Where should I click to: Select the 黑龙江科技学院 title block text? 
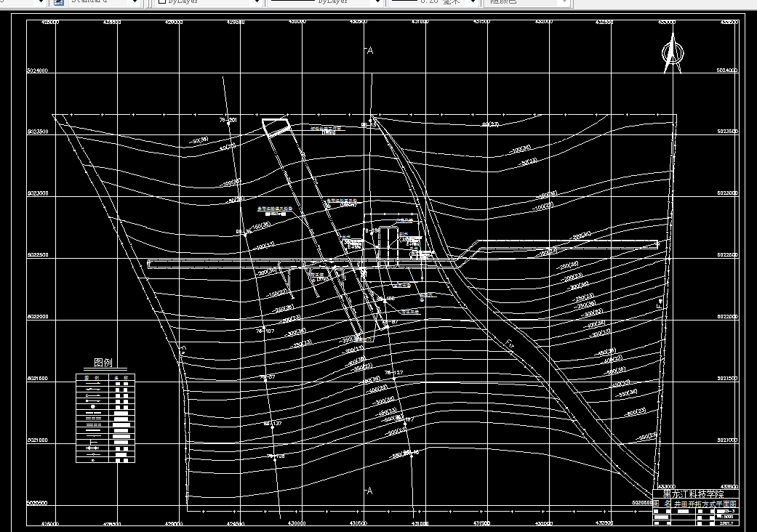(693, 494)
